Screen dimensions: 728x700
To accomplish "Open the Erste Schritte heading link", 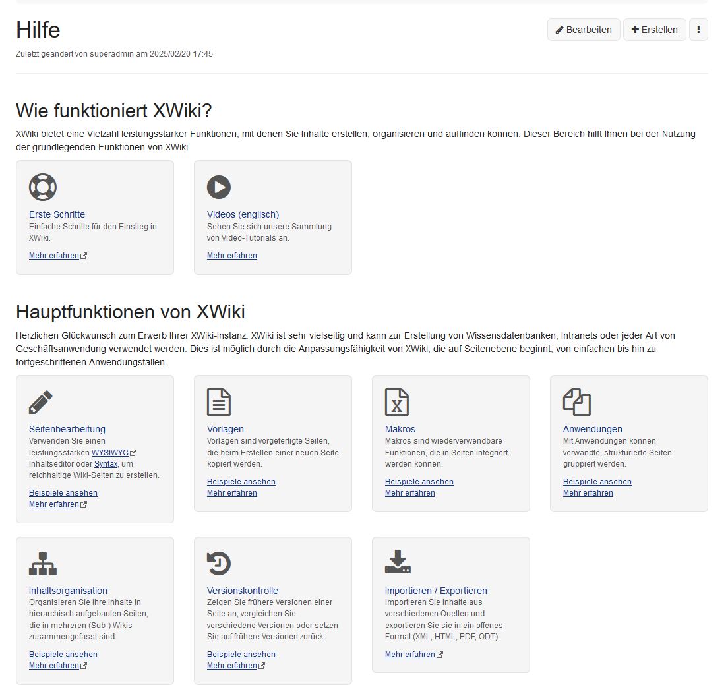I will (x=57, y=214).
